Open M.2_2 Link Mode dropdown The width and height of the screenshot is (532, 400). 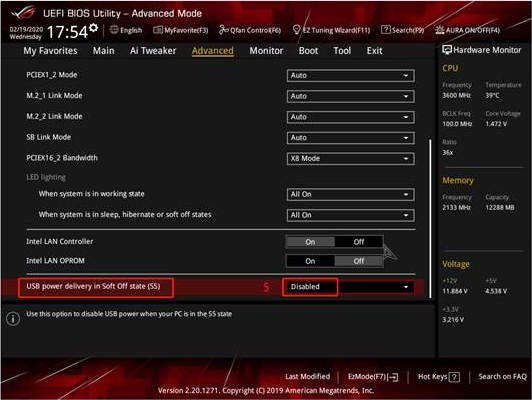[350, 117]
